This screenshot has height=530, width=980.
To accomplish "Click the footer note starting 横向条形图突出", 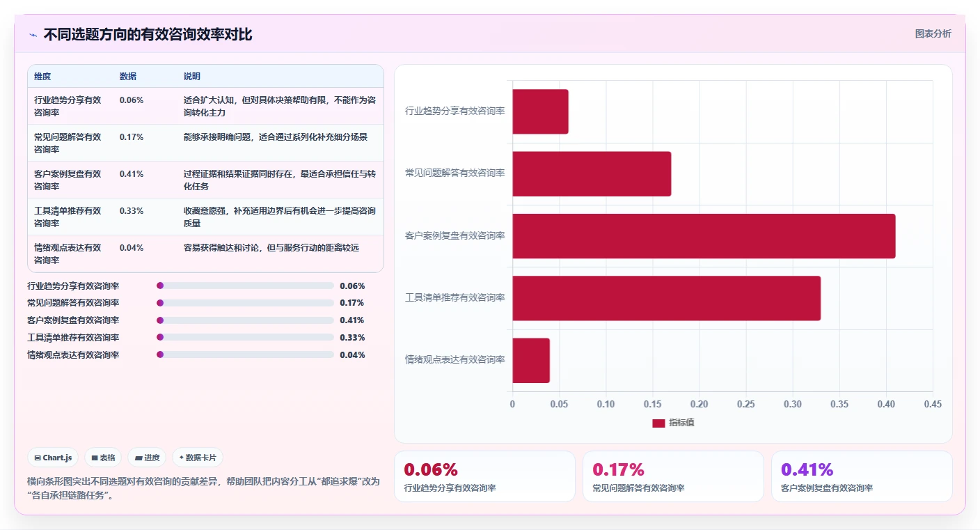I will coord(203,488).
